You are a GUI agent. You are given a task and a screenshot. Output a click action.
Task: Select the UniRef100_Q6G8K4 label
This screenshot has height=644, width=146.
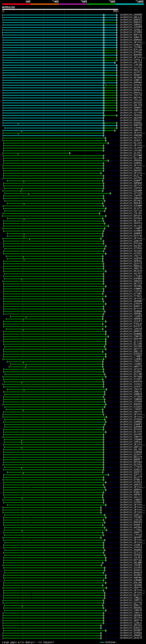point(131,615)
